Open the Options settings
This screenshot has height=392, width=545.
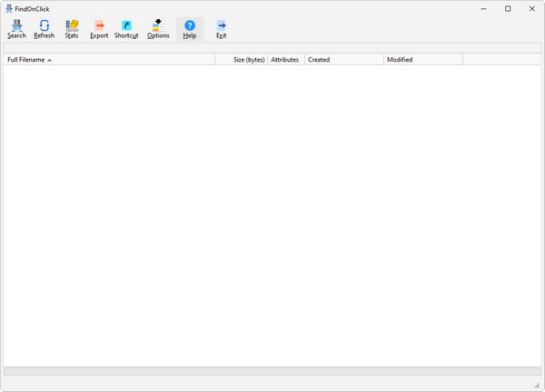pyautogui.click(x=158, y=29)
